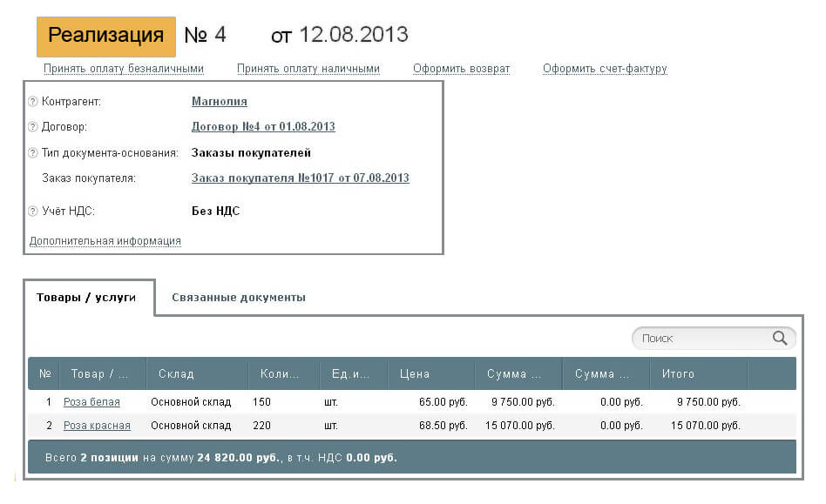Expand Дополнительная информация section
Image resolution: width=826 pixels, height=504 pixels.
coord(105,241)
